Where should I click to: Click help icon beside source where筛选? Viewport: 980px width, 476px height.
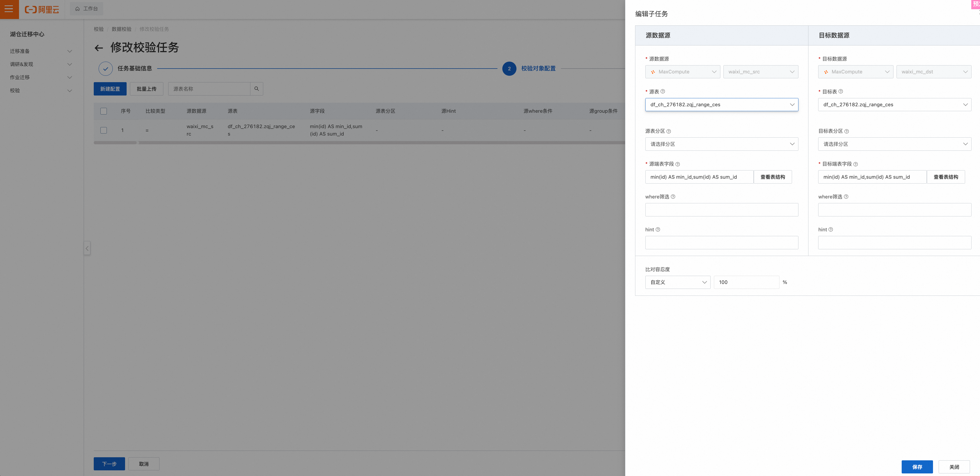click(673, 197)
